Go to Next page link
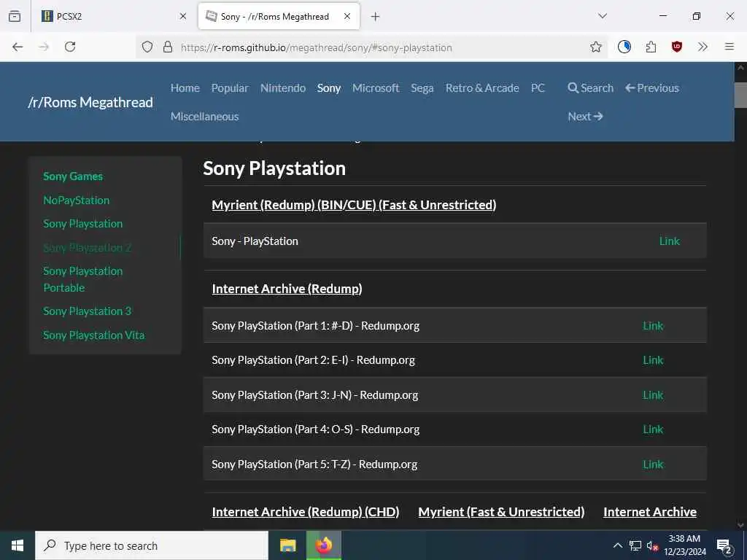Image resolution: width=747 pixels, height=560 pixels. pos(586,116)
